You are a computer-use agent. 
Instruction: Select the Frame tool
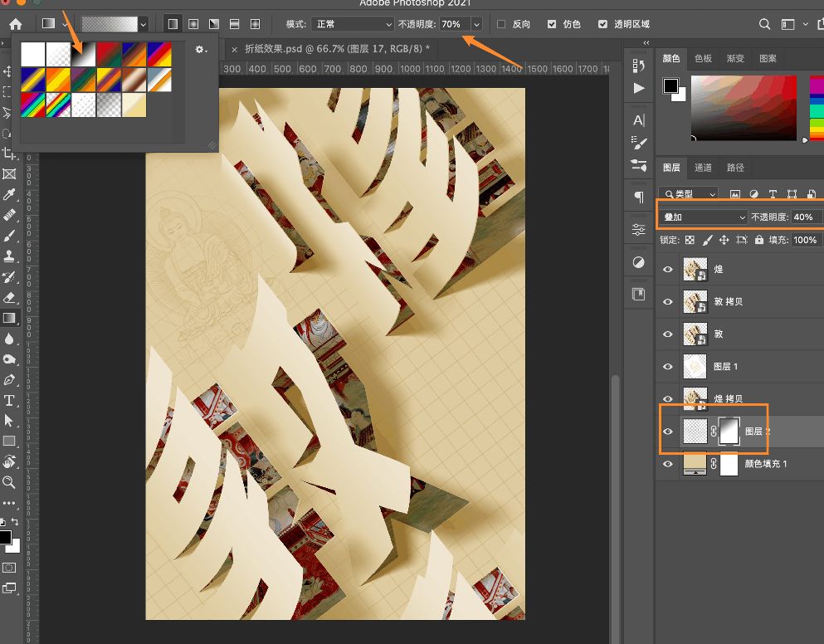(x=9, y=174)
